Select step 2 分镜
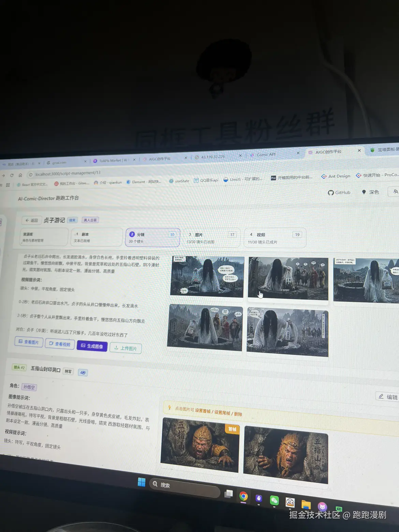 tap(152, 238)
